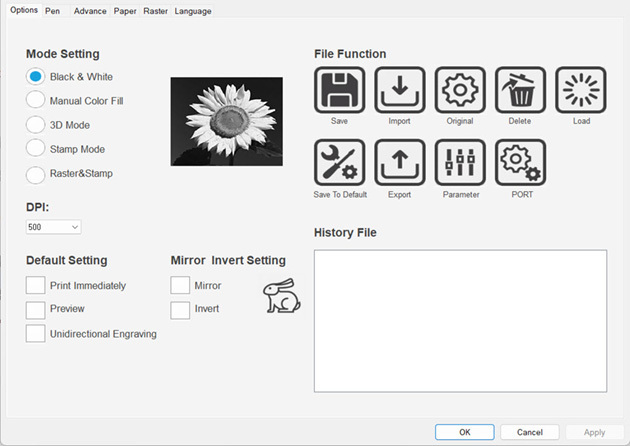630x446 pixels.
Task: Open the PORT settings icon
Action: [x=521, y=162]
